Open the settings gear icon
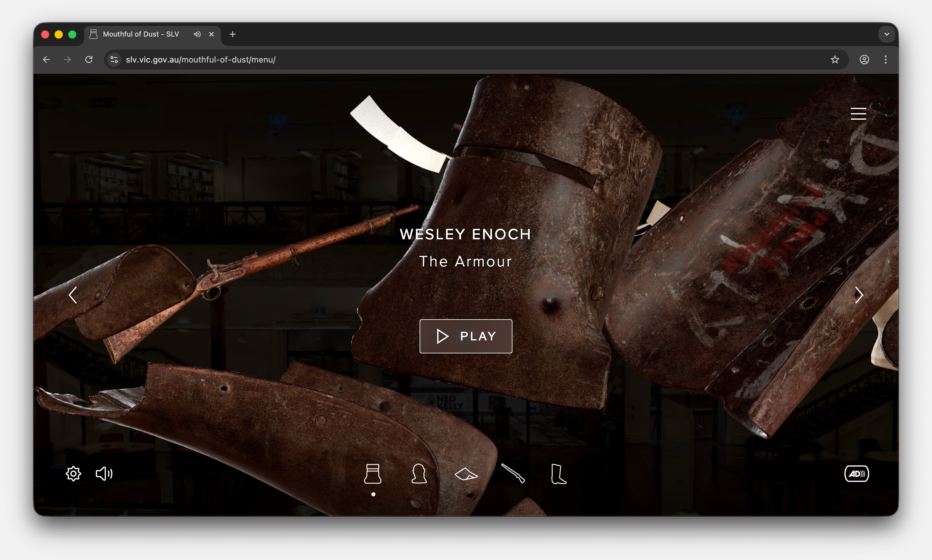The image size is (932, 560). point(73,474)
